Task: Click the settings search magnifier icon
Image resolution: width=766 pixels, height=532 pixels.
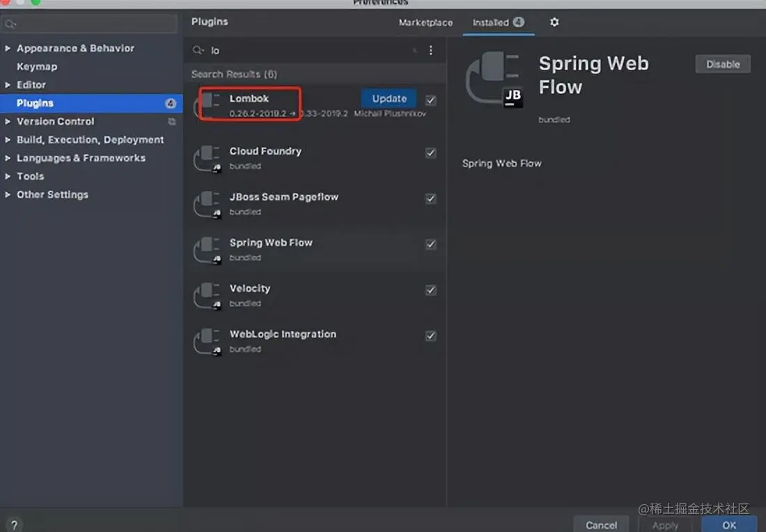Action: pos(10,24)
